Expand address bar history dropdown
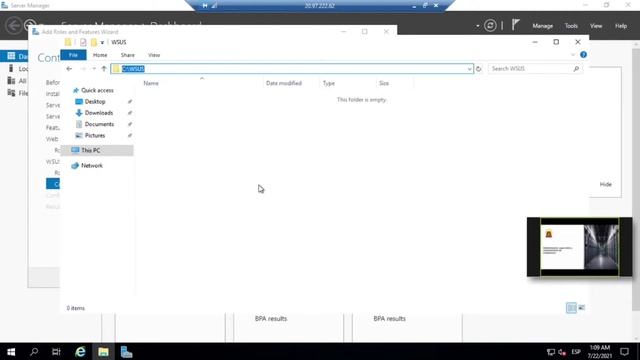Viewport: 640px width, 360px height. (469, 69)
